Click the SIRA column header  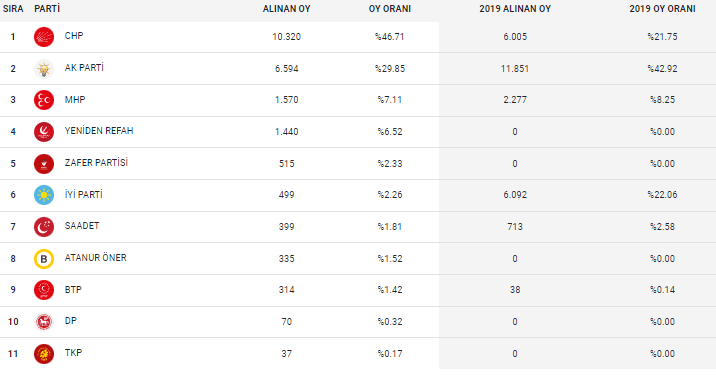tap(13, 9)
